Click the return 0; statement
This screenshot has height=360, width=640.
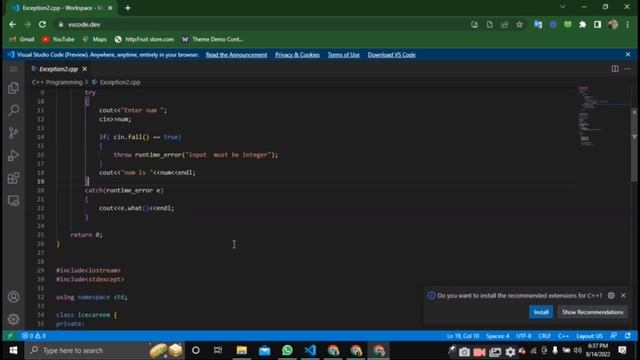[87, 235]
